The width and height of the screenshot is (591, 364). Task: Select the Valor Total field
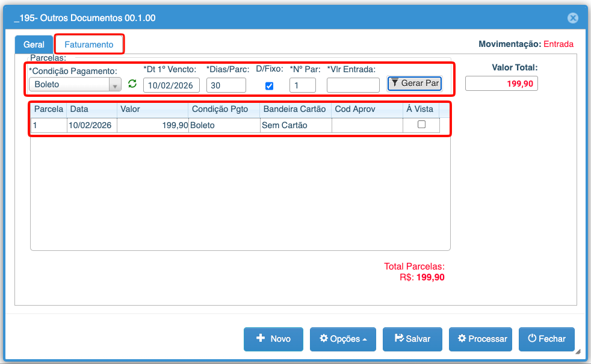click(501, 84)
